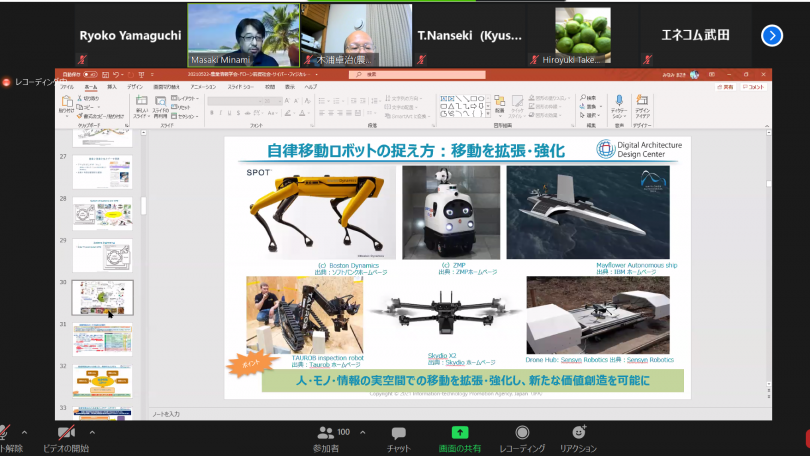Open the Zoom Participants panel
The width and height of the screenshot is (810, 456).
(326, 439)
